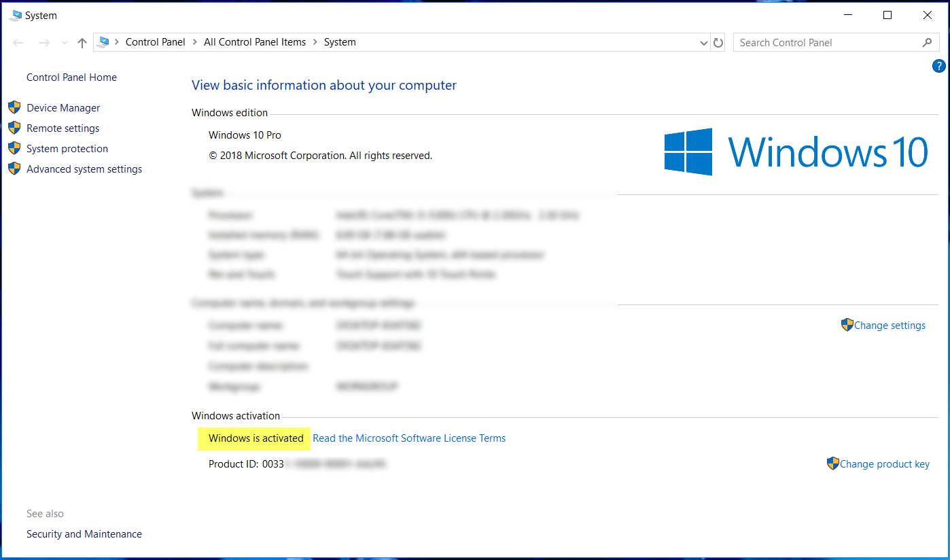Click the search magnifier icon

(927, 42)
